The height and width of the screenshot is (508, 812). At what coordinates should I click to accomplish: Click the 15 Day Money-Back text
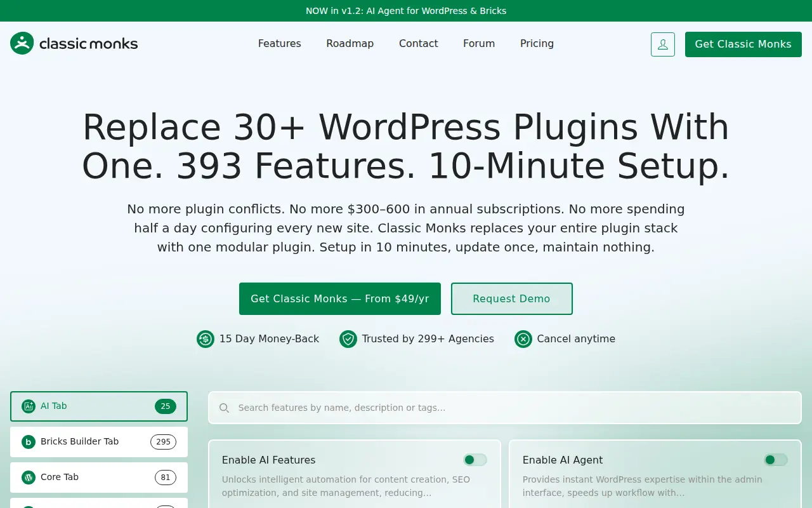click(269, 339)
